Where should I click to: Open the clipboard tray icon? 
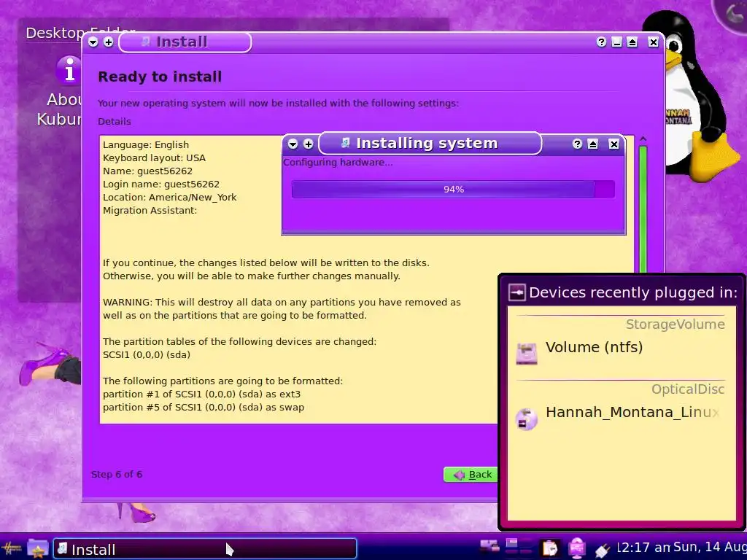550,548
